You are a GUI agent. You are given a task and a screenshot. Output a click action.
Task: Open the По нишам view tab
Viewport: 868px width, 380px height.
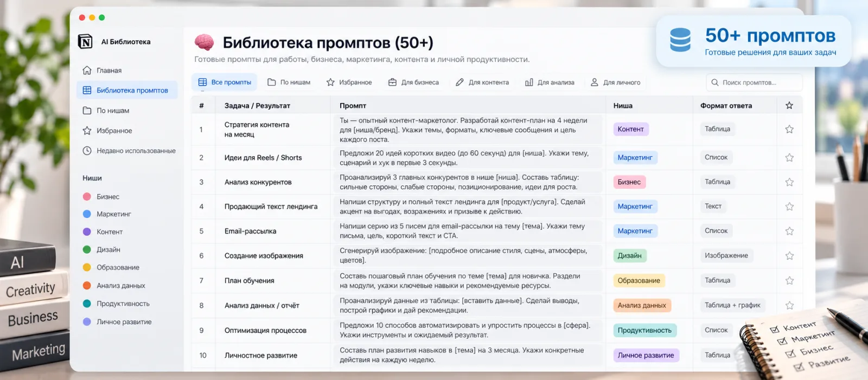coord(289,82)
